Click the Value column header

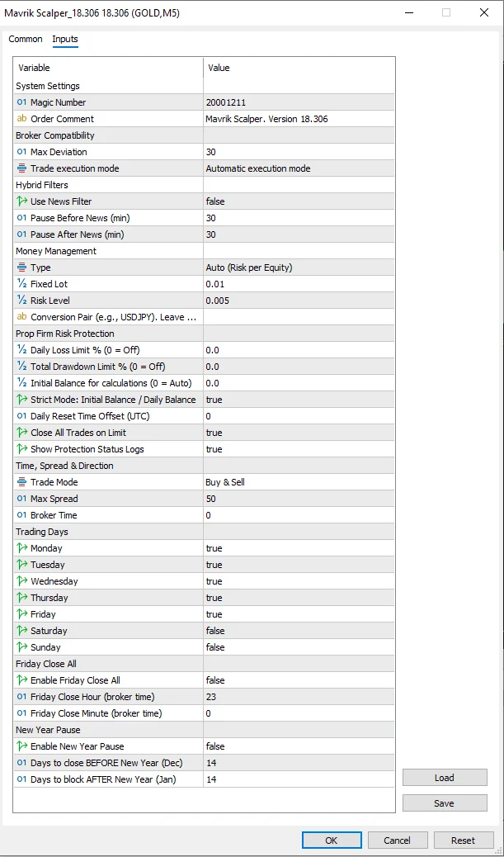(x=299, y=68)
